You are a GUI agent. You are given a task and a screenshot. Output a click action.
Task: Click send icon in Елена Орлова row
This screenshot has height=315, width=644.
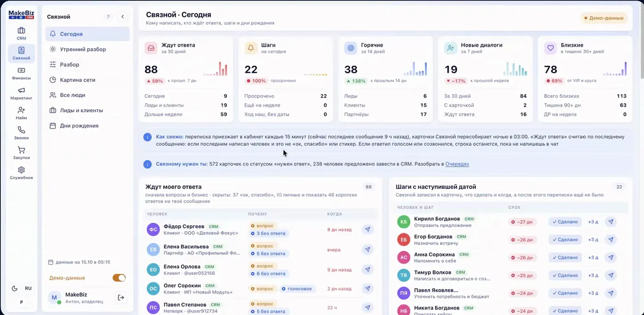(367, 269)
